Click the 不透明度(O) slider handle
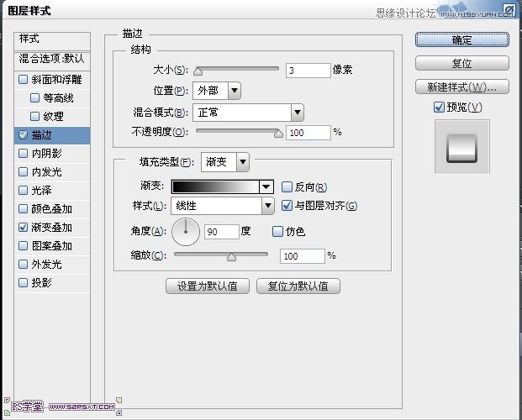522x420 pixels. (x=278, y=133)
